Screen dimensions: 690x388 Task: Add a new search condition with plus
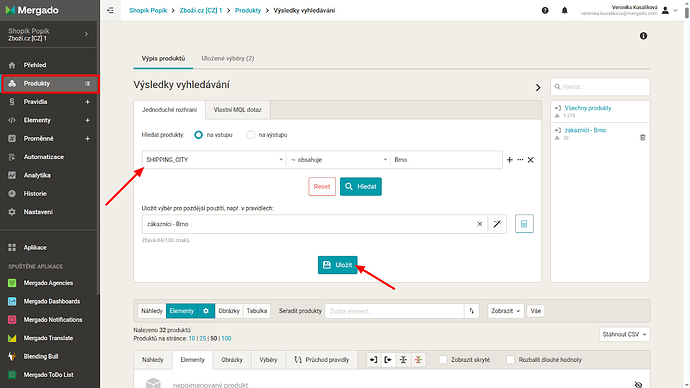(510, 160)
